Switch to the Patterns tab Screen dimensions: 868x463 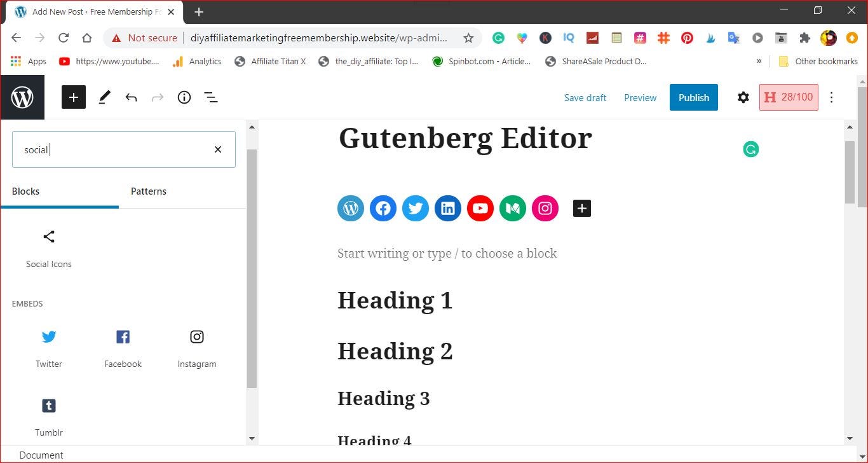pos(149,191)
